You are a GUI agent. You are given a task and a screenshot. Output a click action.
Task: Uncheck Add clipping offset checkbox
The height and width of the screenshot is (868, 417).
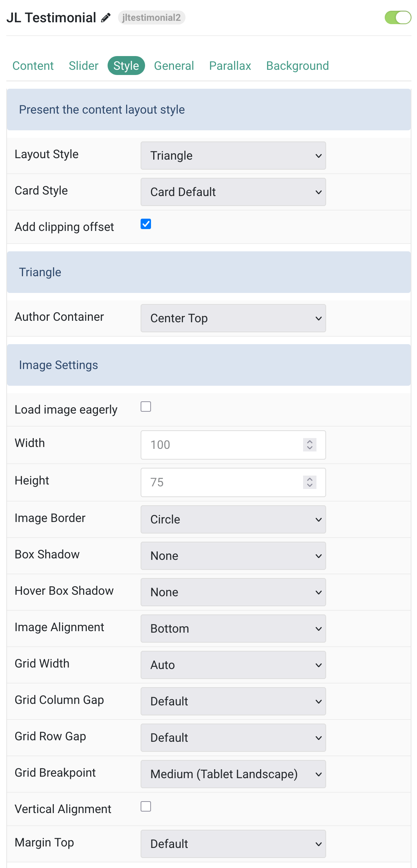(146, 224)
